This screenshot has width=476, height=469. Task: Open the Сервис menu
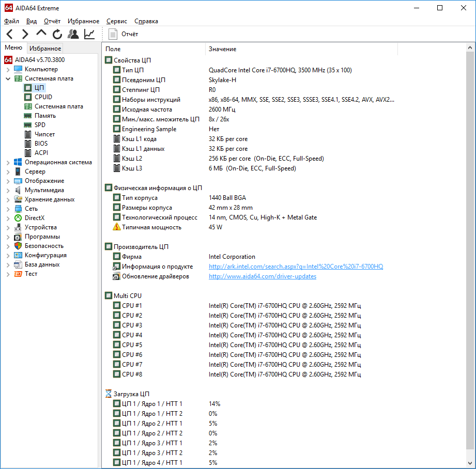click(x=117, y=21)
